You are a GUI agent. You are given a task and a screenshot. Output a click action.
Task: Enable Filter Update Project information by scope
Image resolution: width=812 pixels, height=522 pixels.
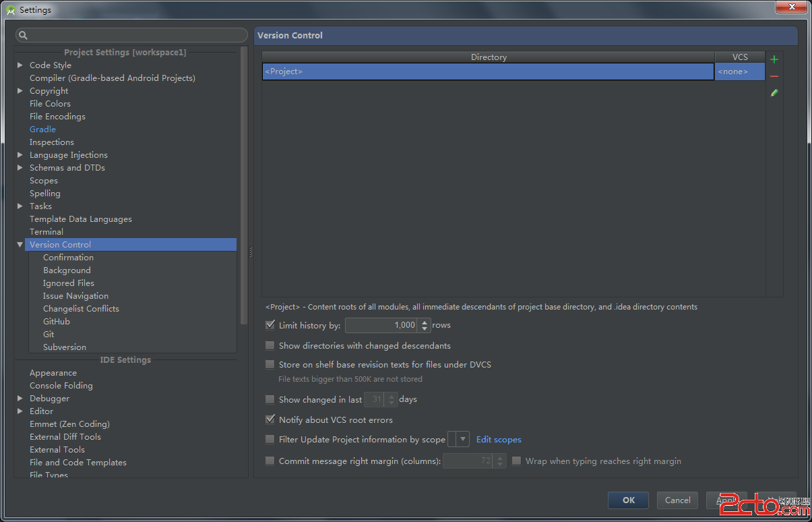pyautogui.click(x=270, y=439)
